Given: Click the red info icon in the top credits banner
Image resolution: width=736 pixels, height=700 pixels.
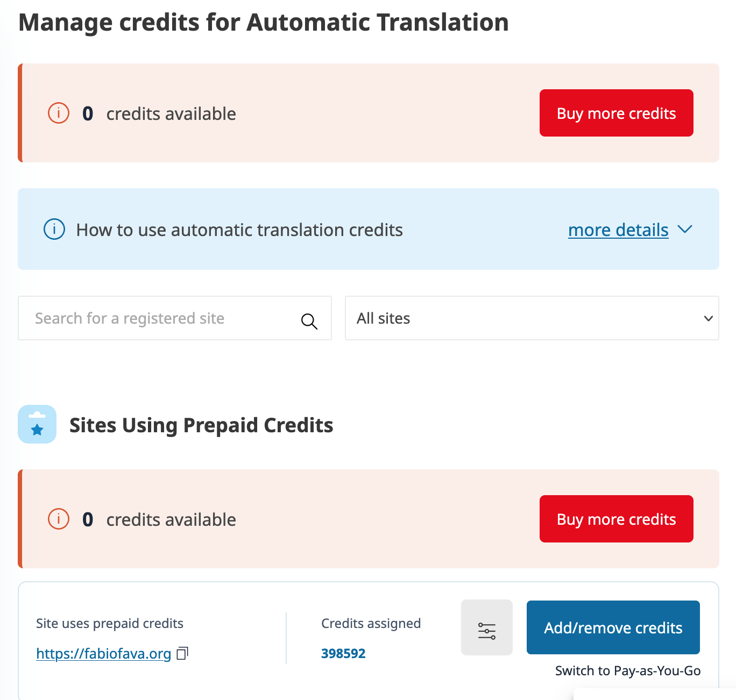Looking at the screenshot, I should [x=59, y=113].
